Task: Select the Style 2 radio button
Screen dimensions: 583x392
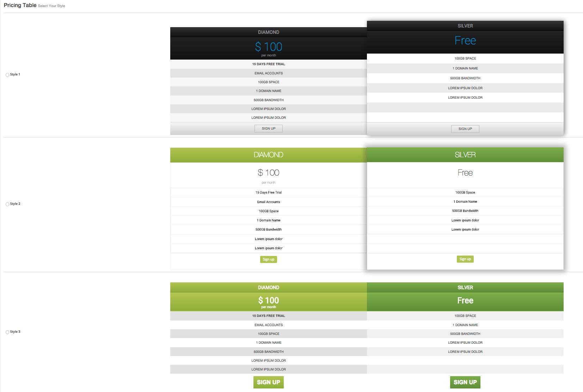Action: click(x=7, y=204)
